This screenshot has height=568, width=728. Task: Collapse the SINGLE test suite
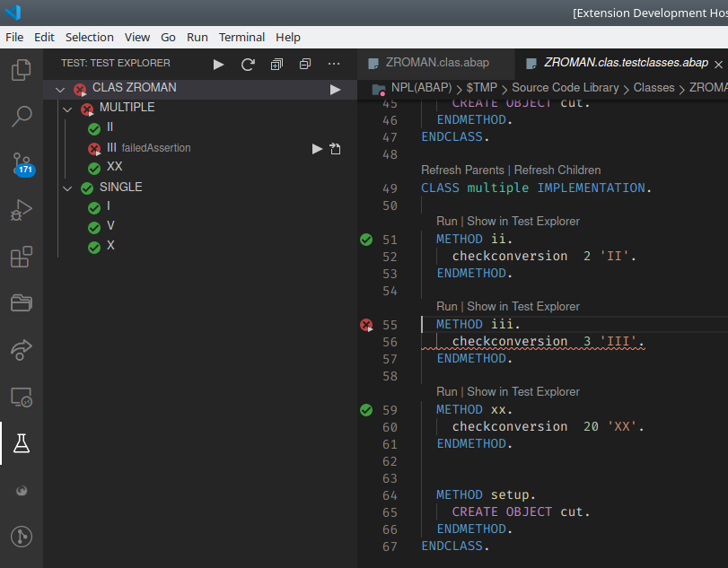67,188
